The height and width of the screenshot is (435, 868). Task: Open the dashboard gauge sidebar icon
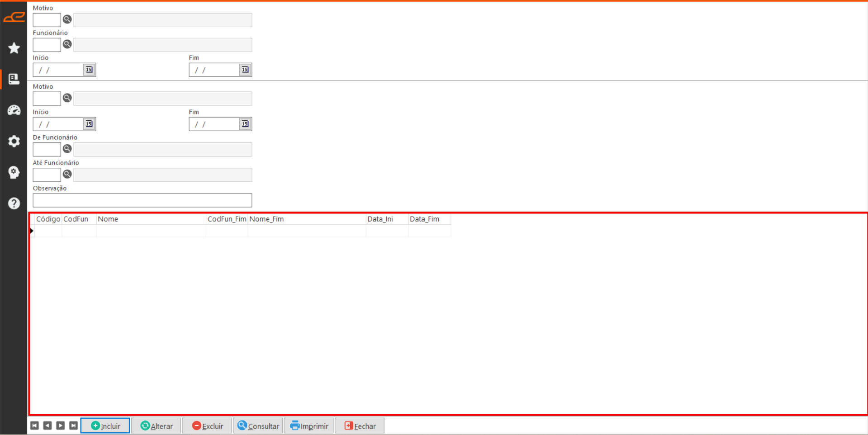click(14, 110)
